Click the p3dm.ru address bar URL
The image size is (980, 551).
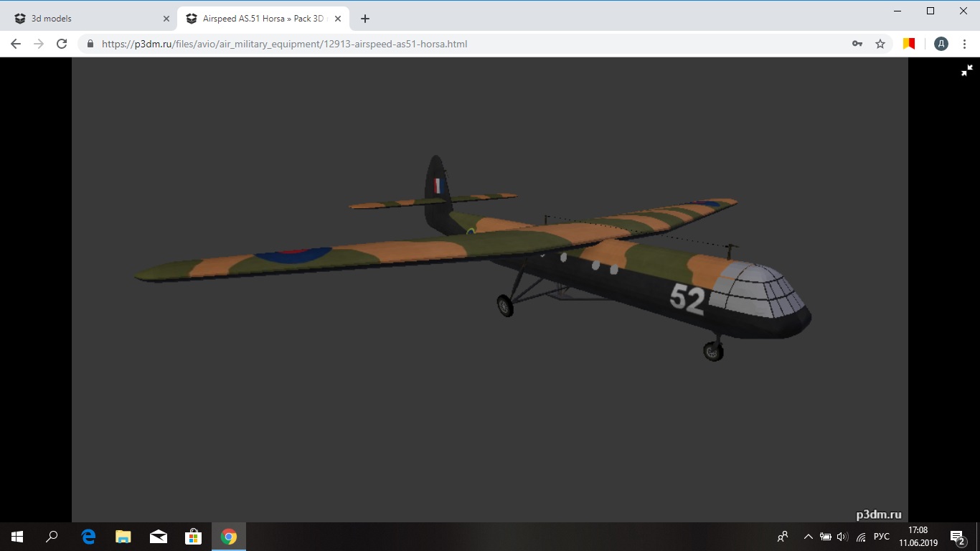click(x=284, y=44)
